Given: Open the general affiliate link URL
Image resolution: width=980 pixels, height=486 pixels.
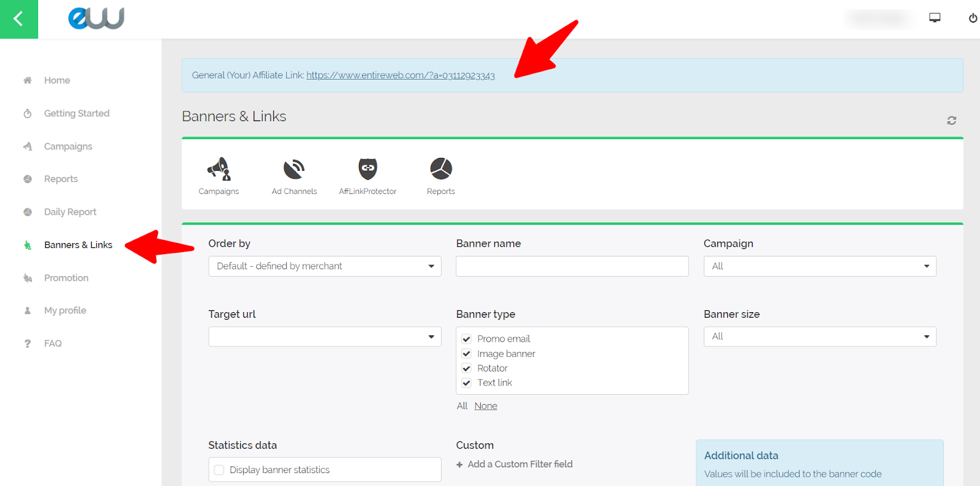Looking at the screenshot, I should point(401,75).
